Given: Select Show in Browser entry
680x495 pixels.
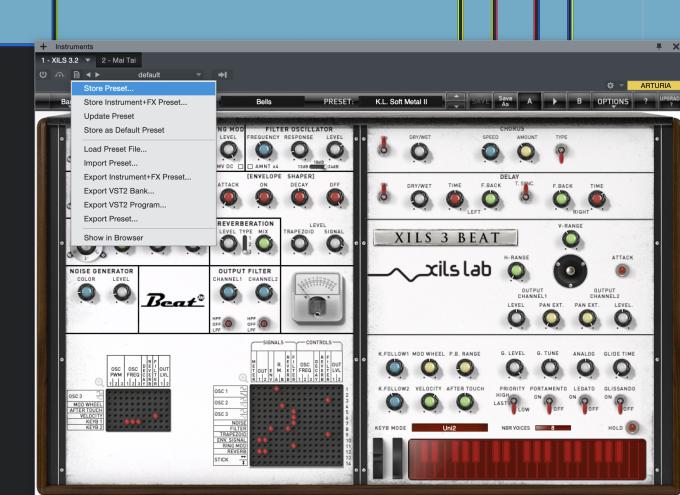Looking at the screenshot, I should pos(144,238).
